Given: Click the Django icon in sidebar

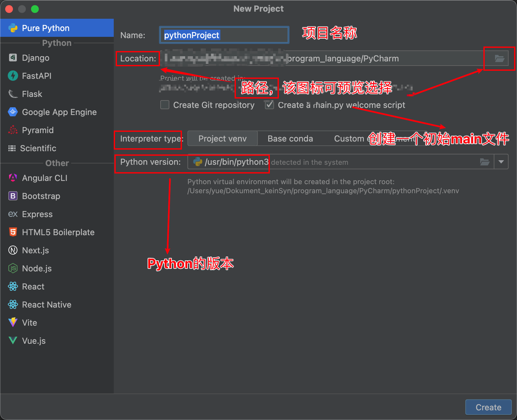Looking at the screenshot, I should pyautogui.click(x=13, y=58).
